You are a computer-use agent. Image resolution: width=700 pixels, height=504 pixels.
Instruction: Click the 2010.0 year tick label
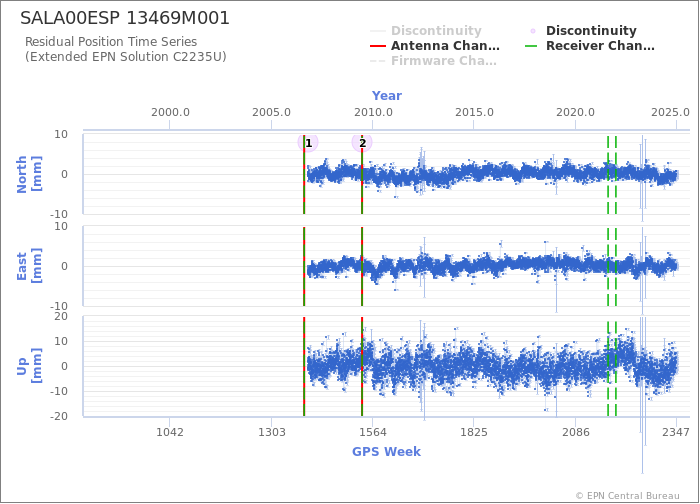[x=373, y=112]
